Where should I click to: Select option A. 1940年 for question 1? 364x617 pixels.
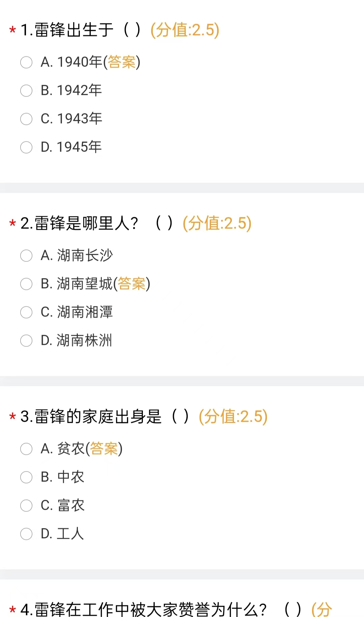click(26, 62)
